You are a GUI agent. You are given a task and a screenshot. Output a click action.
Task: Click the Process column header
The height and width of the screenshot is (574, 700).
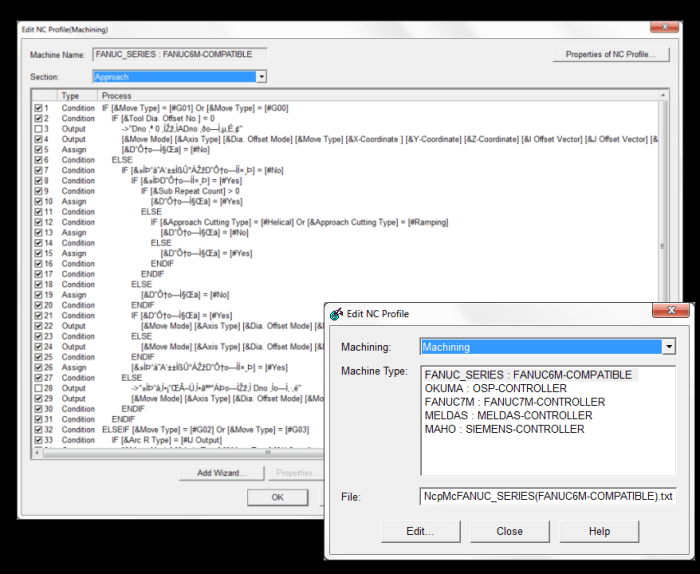pos(378,96)
